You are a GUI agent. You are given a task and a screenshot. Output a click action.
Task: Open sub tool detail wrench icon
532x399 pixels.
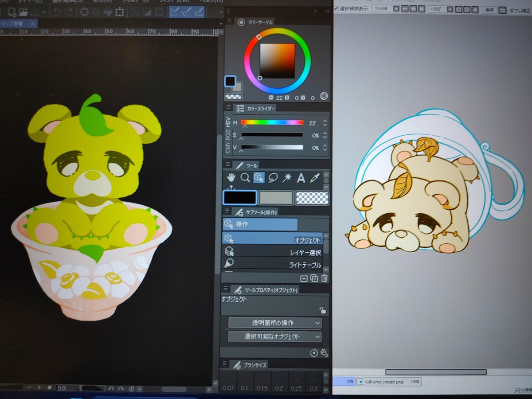[x=324, y=353]
